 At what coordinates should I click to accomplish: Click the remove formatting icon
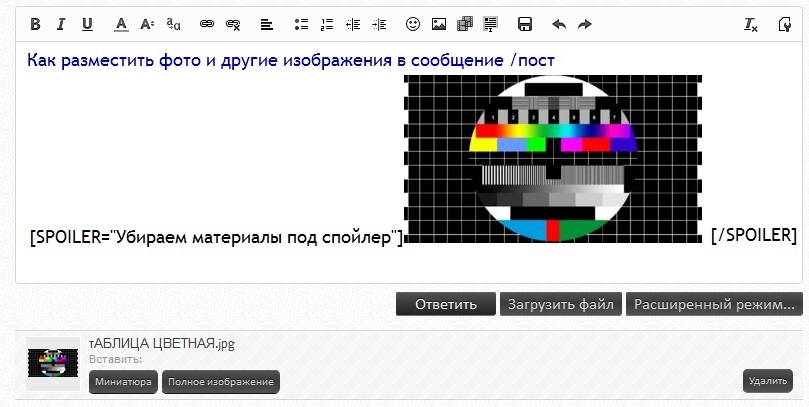pyautogui.click(x=751, y=24)
